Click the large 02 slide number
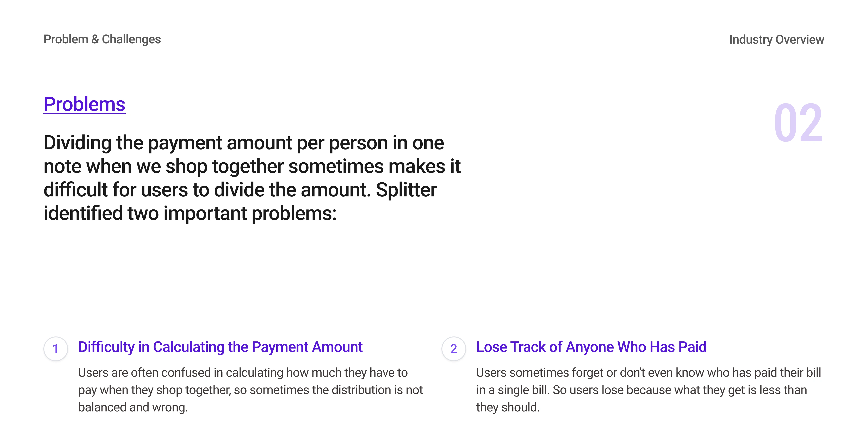Viewport: 868px width, 448px height. (798, 123)
